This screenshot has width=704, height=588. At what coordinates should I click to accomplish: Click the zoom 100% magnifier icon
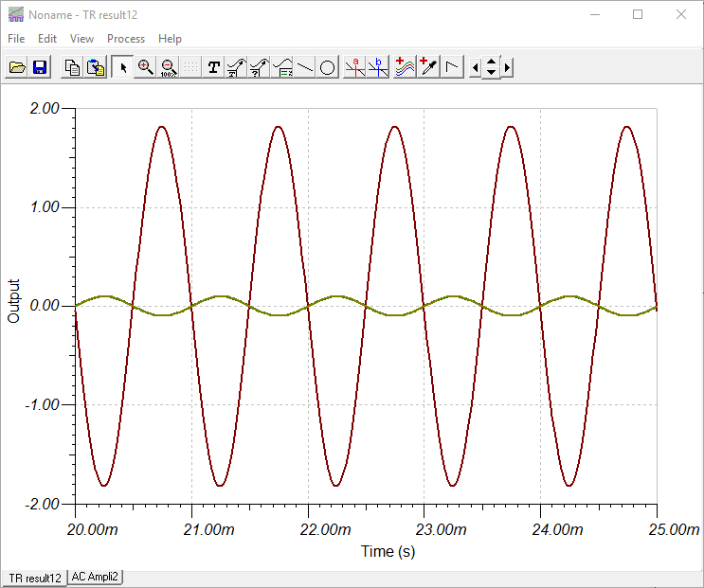click(168, 67)
